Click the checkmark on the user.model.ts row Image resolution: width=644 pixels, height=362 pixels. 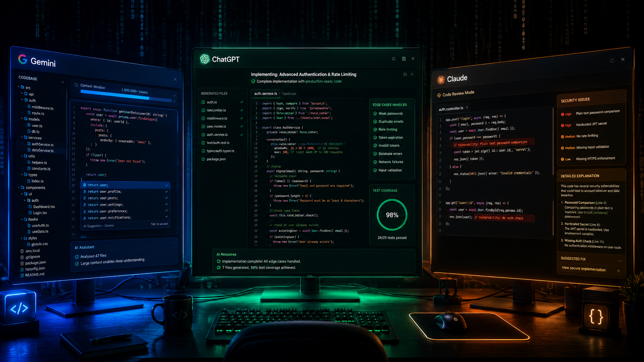point(242,127)
